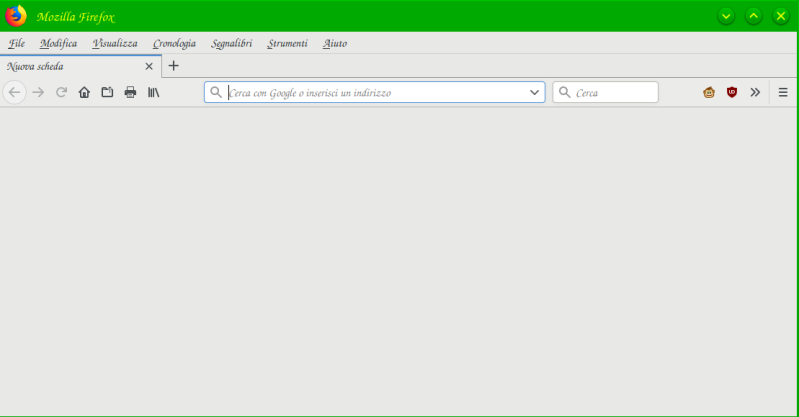
Task: Open the Library icon
Action: coord(153,92)
